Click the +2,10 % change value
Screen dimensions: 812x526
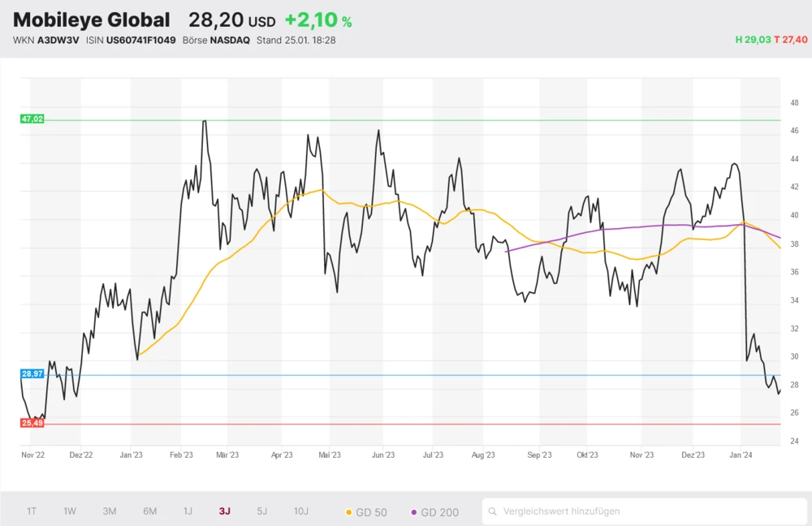(318, 21)
